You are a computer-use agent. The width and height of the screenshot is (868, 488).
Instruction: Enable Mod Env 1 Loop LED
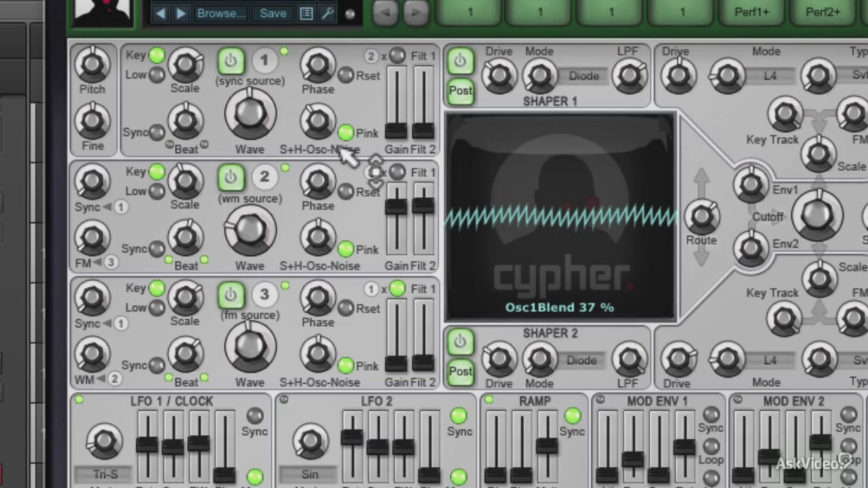(x=711, y=446)
